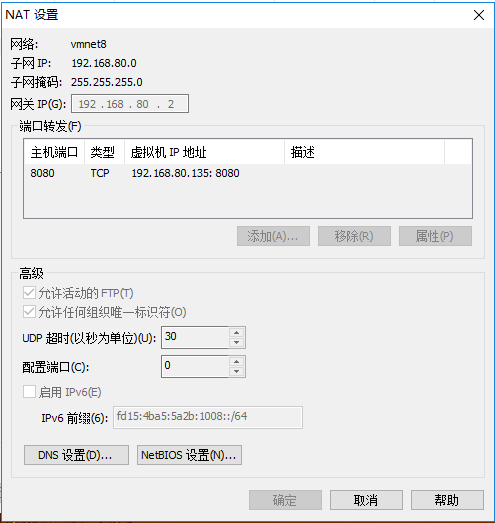Click the 属性(P) button
The image size is (495, 523).
(x=435, y=236)
